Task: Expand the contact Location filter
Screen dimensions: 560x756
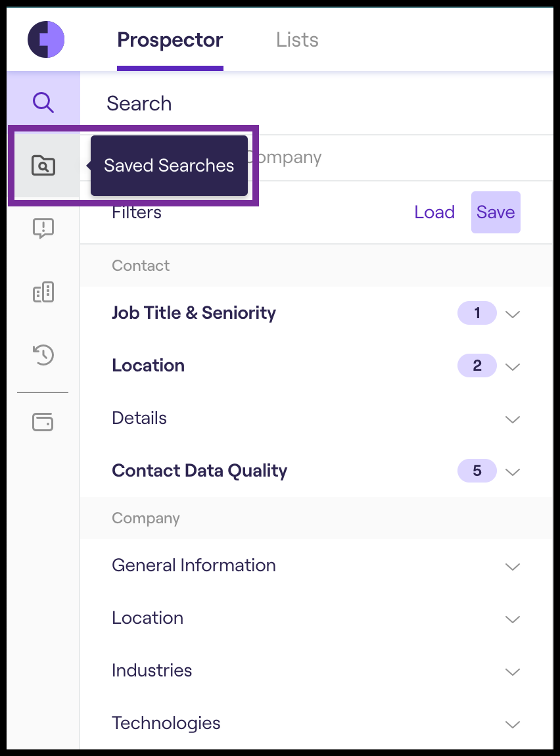Action: click(513, 366)
